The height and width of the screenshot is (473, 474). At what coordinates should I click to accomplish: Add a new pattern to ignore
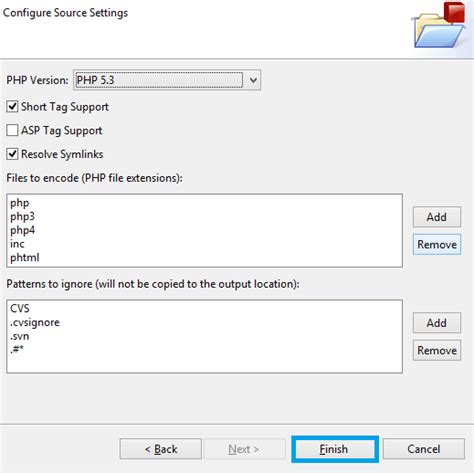[437, 323]
